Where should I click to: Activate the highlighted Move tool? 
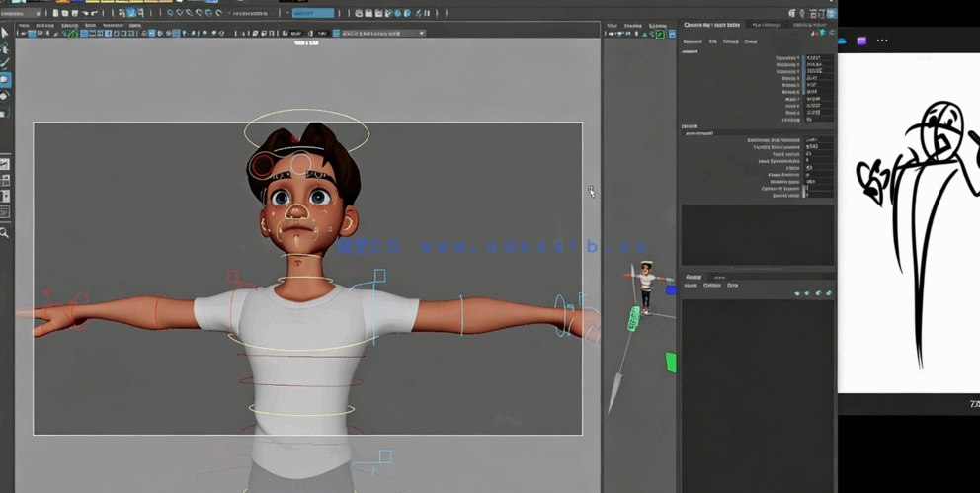[x=5, y=80]
